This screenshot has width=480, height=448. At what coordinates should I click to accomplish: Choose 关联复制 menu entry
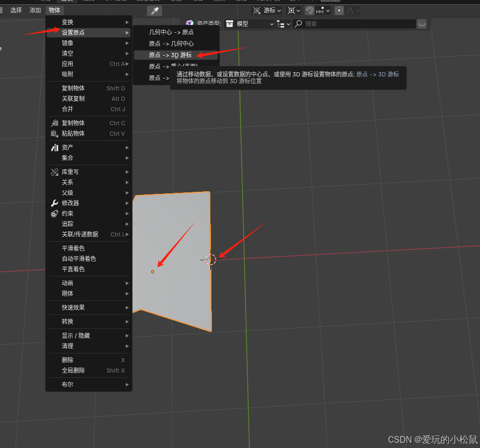click(89, 99)
